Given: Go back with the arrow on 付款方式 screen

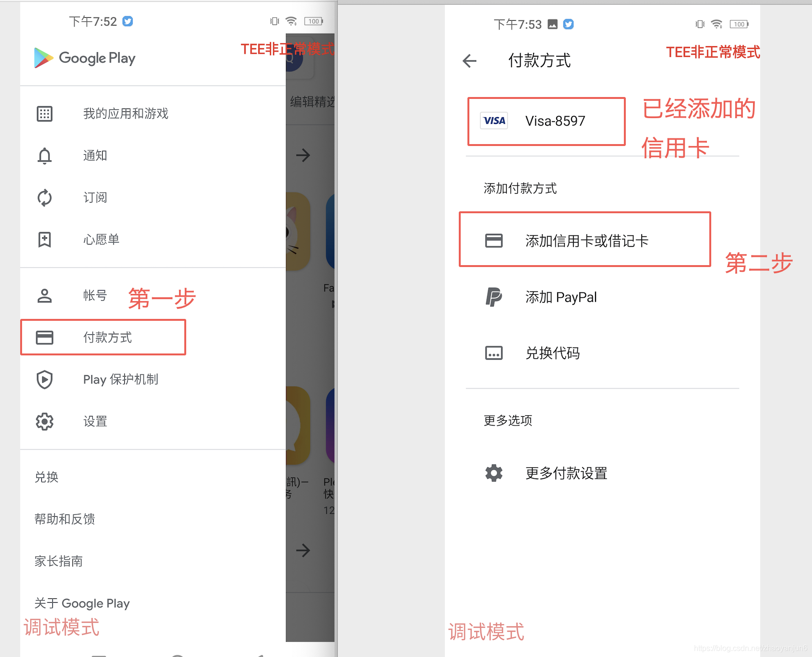Looking at the screenshot, I should point(469,61).
